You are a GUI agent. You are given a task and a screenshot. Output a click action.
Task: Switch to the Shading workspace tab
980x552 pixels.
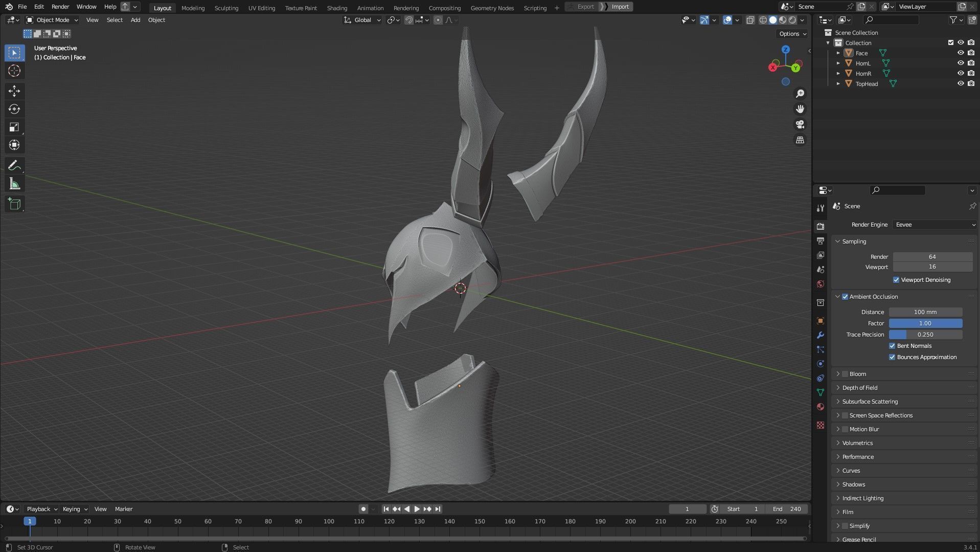(337, 8)
